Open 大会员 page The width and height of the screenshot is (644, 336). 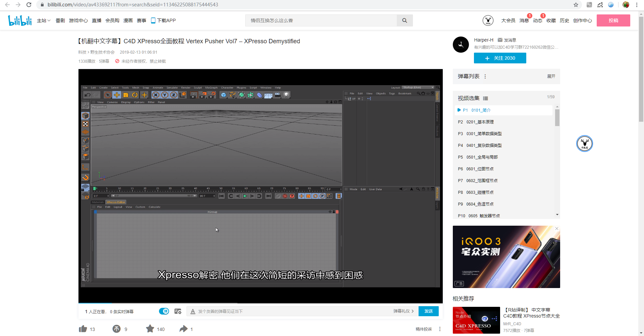pos(508,20)
